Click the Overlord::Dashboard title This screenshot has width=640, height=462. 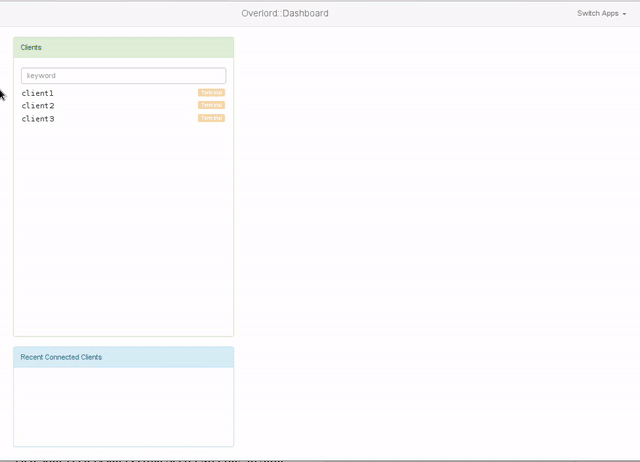[x=285, y=13]
